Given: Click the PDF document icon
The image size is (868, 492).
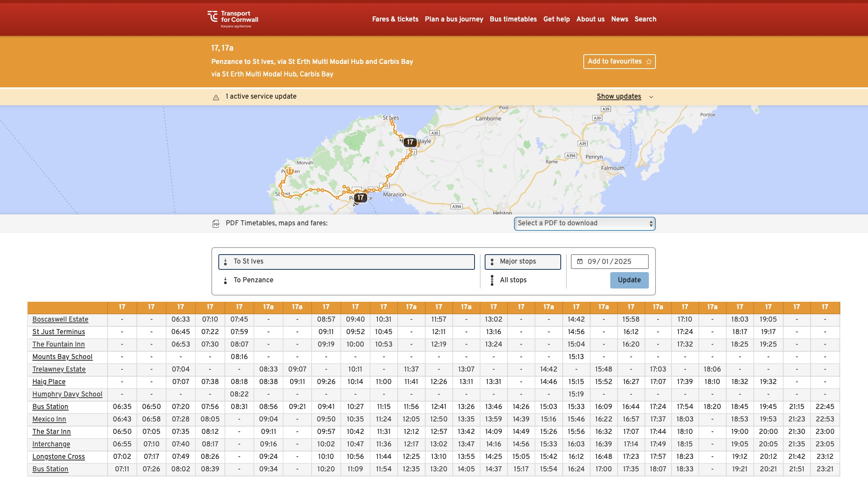Looking at the screenshot, I should [216, 224].
